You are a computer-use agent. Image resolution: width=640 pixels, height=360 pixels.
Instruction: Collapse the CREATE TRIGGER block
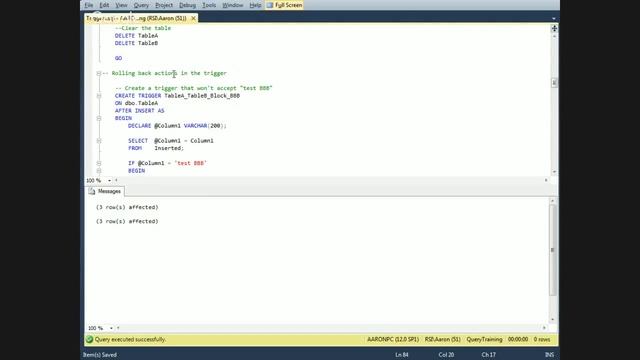point(99,96)
